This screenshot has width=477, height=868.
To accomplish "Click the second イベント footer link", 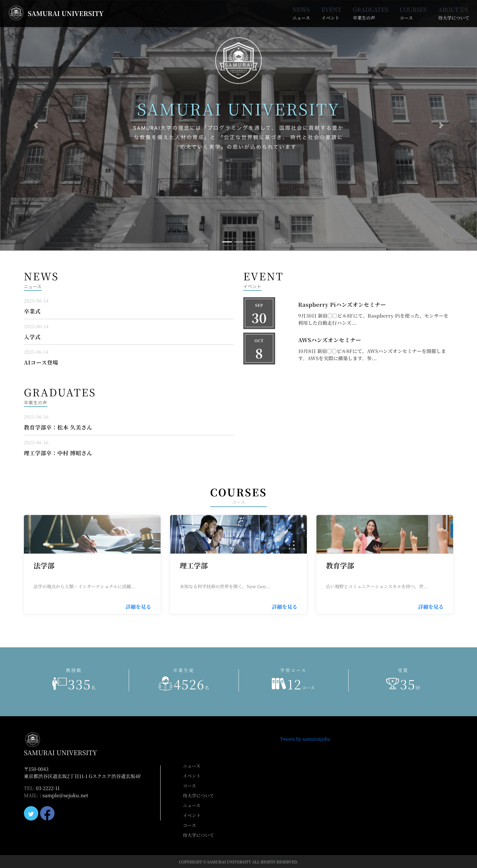I will pyautogui.click(x=192, y=815).
